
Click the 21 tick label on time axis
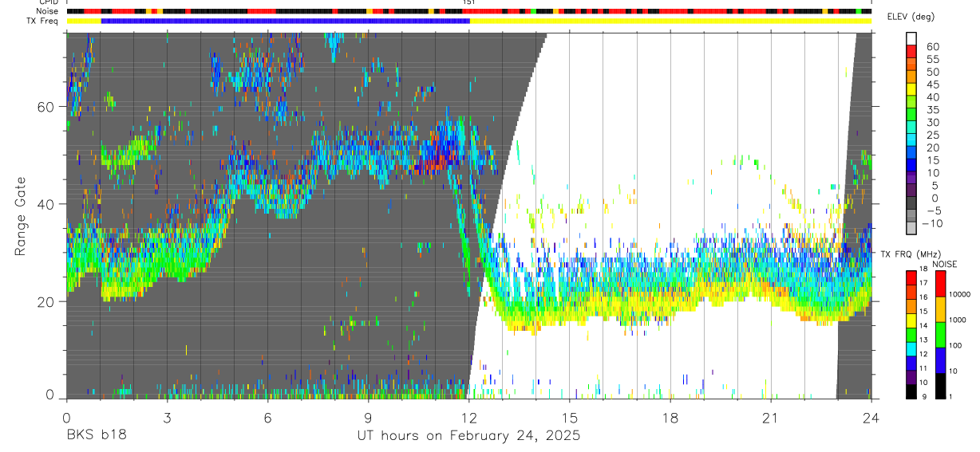coord(770,418)
